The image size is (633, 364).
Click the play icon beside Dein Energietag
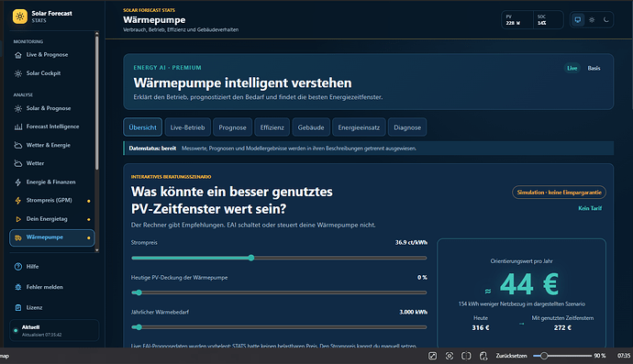(18, 219)
